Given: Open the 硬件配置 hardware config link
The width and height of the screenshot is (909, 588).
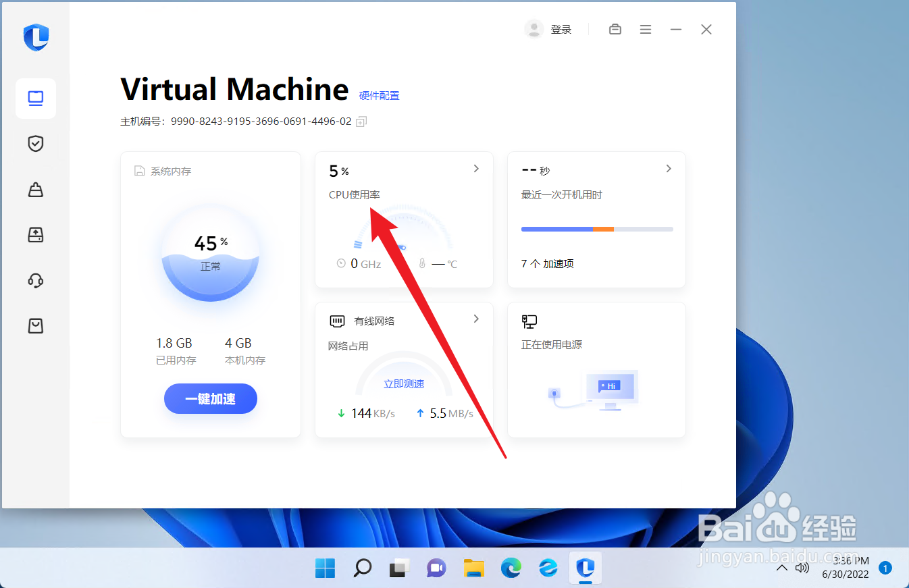Looking at the screenshot, I should coord(379,96).
